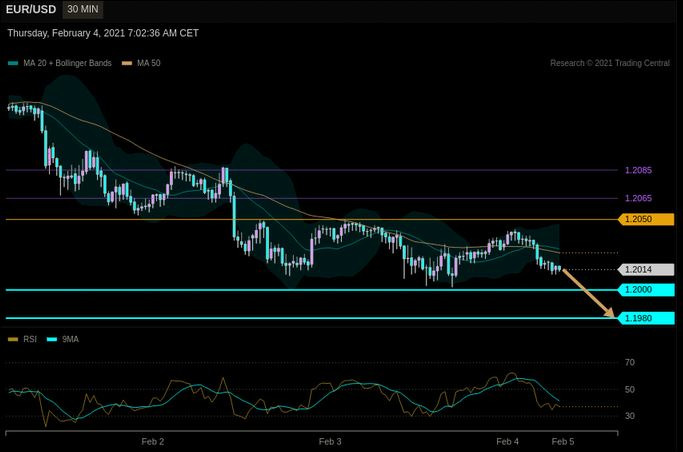Click the RSI 30 axis value
The height and width of the screenshot is (452, 683).
(630, 416)
